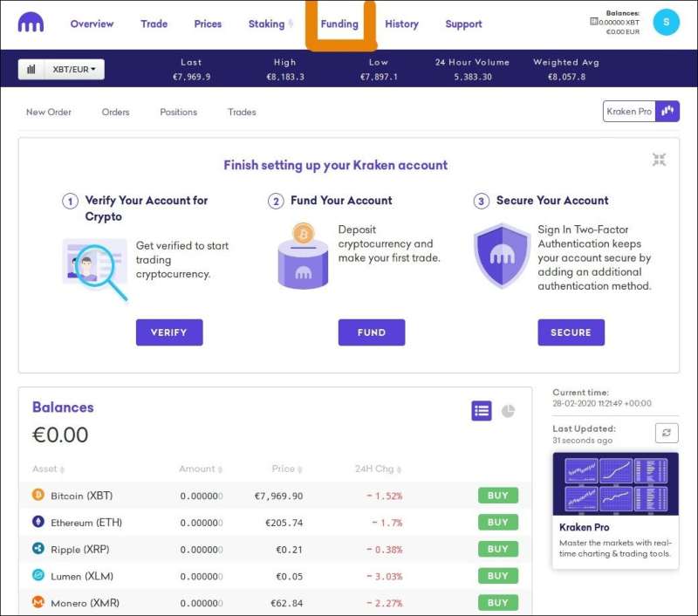Click the refresh balances icon

(x=667, y=433)
